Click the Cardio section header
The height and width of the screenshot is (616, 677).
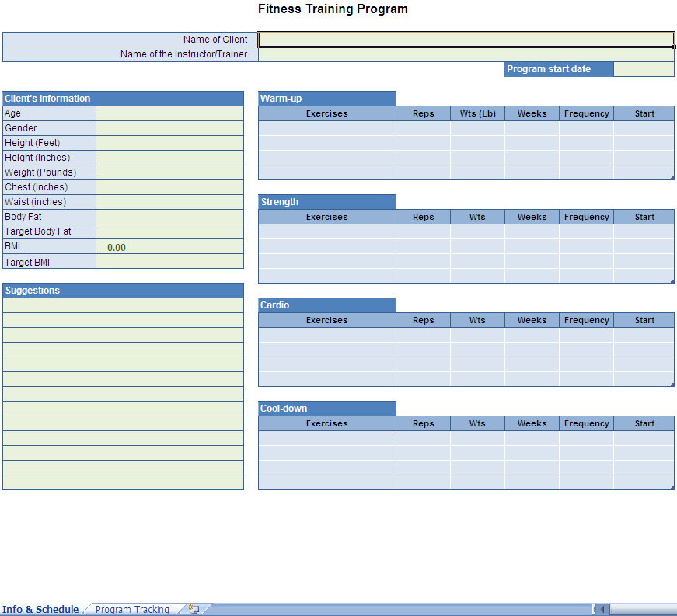[327, 305]
